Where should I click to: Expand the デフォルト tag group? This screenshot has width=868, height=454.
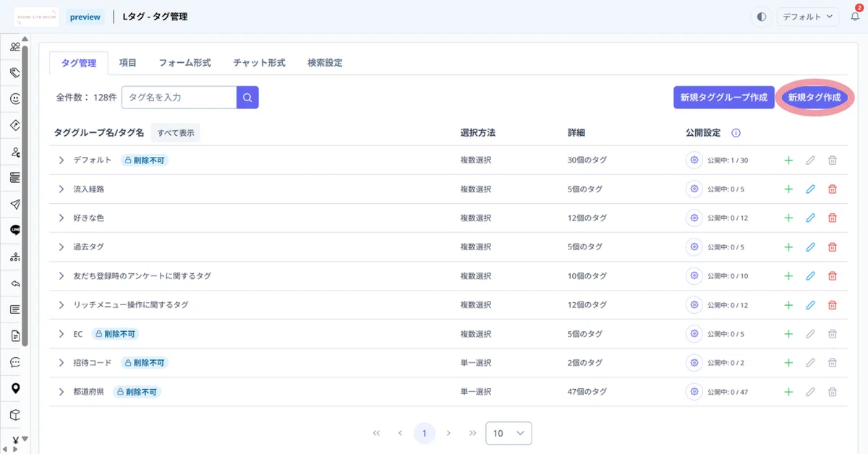click(61, 160)
